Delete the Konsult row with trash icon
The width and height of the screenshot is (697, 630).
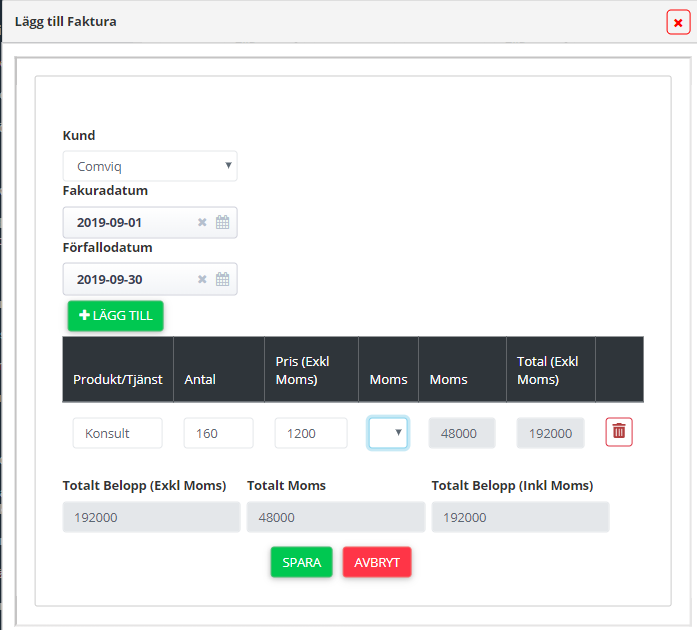(619, 432)
